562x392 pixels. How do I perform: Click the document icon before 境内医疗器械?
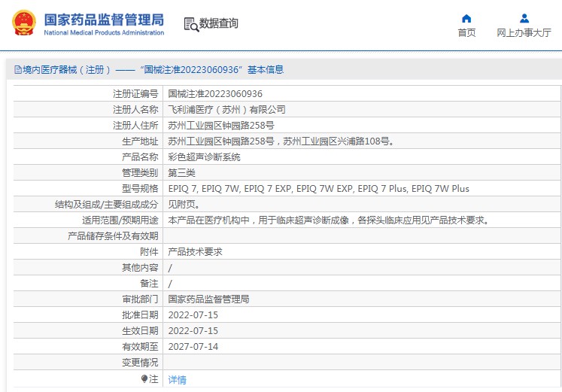pos(18,69)
